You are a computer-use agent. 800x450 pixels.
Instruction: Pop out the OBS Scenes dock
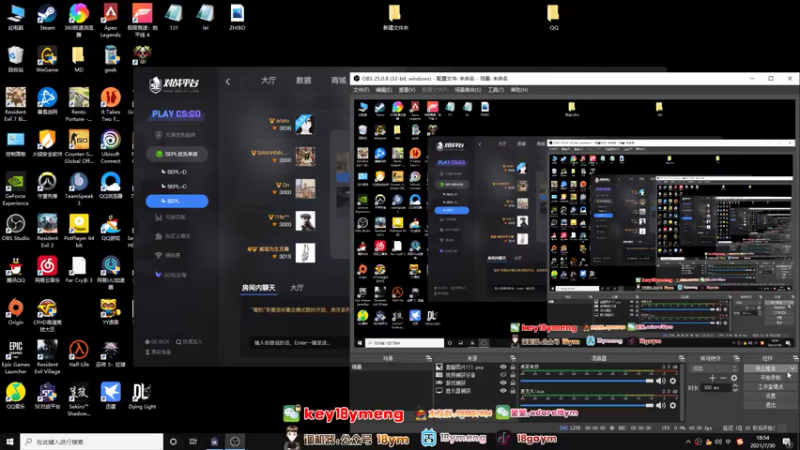[x=429, y=358]
